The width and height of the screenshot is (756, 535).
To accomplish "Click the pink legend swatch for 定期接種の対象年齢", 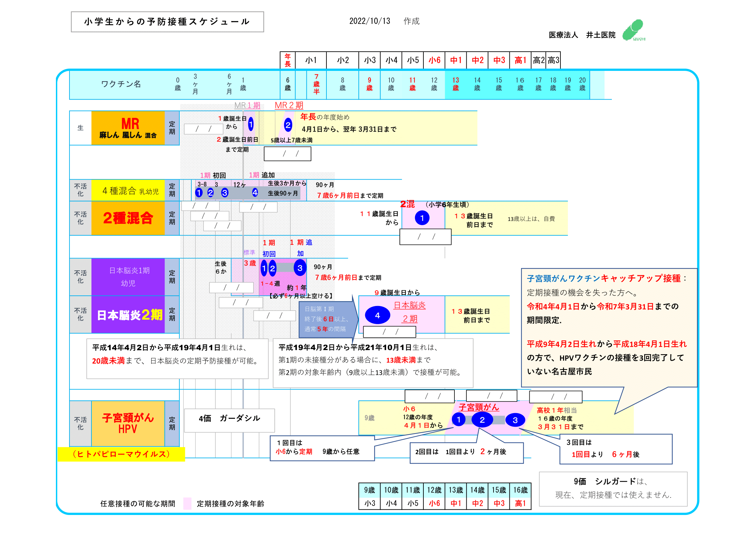I will [187, 503].
